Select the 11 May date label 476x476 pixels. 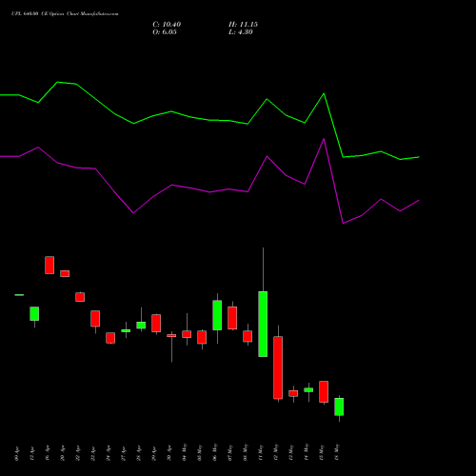[x=261, y=452]
